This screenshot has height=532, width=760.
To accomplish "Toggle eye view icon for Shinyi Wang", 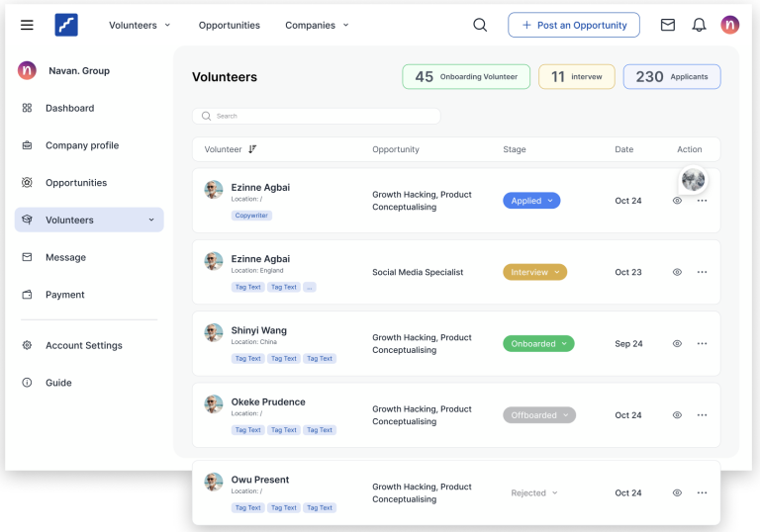I will tap(677, 343).
